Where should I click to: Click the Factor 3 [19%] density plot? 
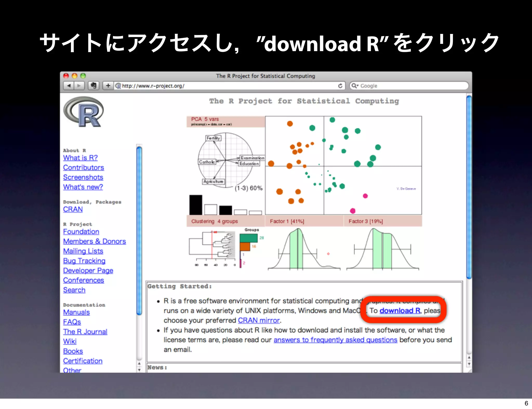(x=382, y=249)
